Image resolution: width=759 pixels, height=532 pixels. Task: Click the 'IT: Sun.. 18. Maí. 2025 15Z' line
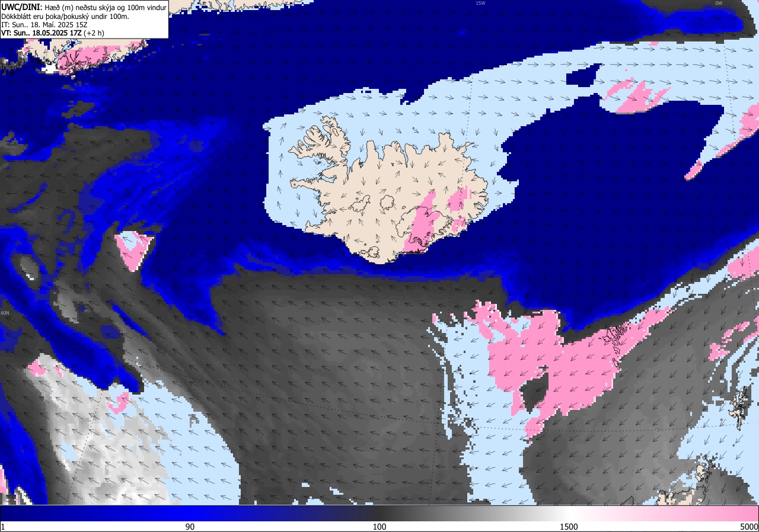click(x=44, y=24)
